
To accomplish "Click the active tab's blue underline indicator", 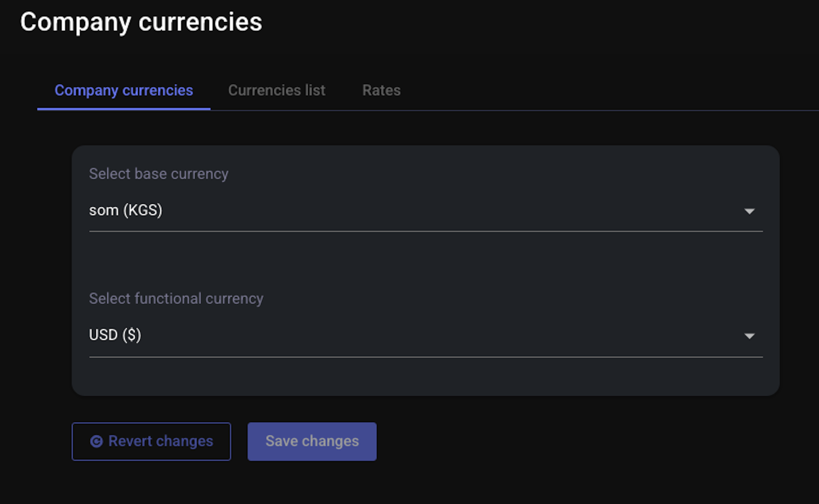I will point(124,109).
